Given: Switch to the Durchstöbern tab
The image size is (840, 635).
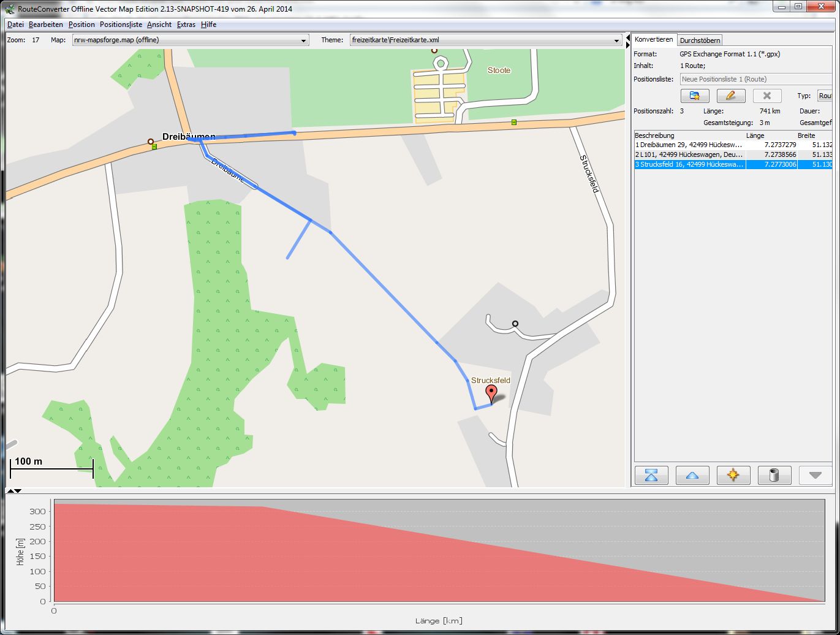Looking at the screenshot, I should tap(700, 40).
